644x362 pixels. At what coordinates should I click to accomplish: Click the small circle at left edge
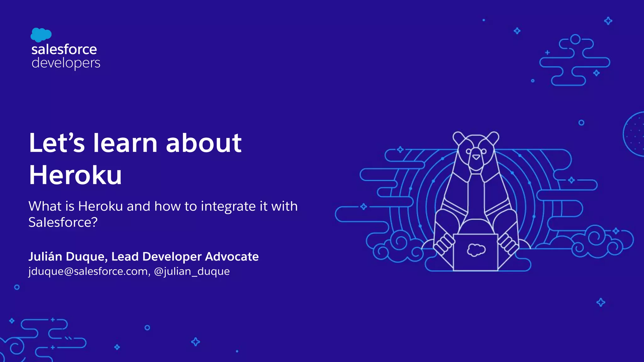click(17, 287)
